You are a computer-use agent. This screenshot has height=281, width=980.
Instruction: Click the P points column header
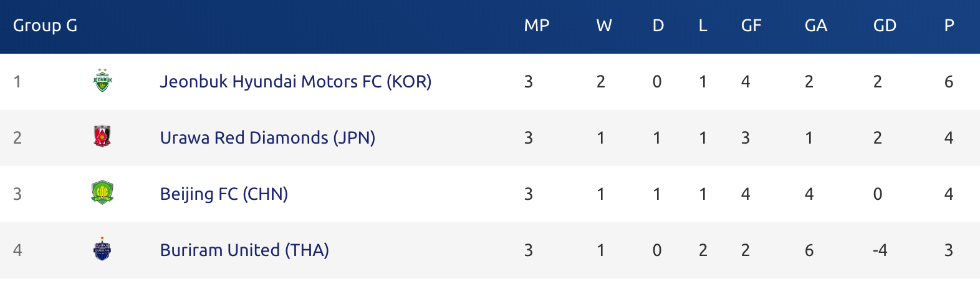(x=949, y=26)
